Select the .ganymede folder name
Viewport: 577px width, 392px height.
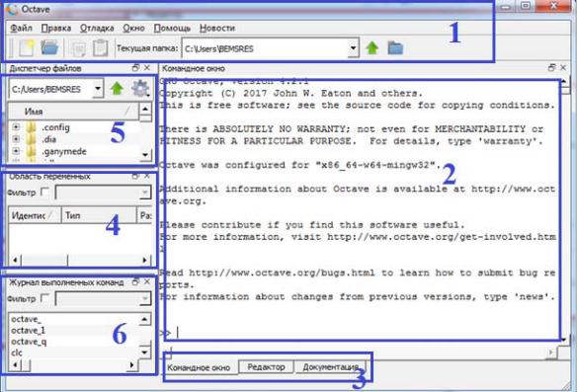(64, 151)
